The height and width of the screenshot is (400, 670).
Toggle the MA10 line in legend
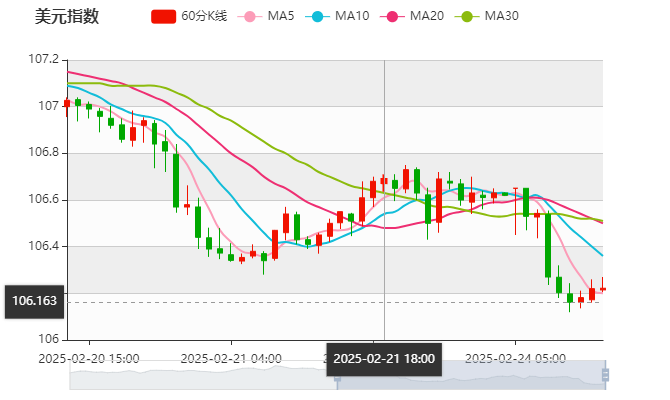337,16
